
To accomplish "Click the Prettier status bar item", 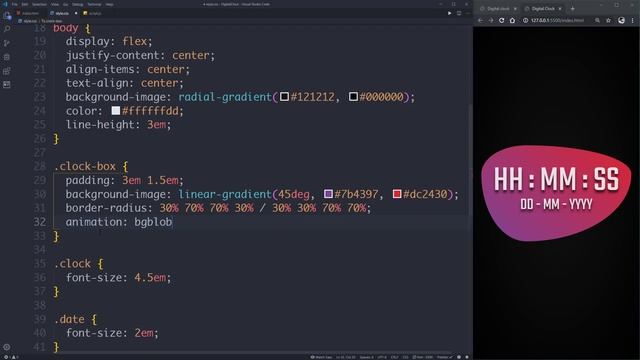I will pos(444,357).
